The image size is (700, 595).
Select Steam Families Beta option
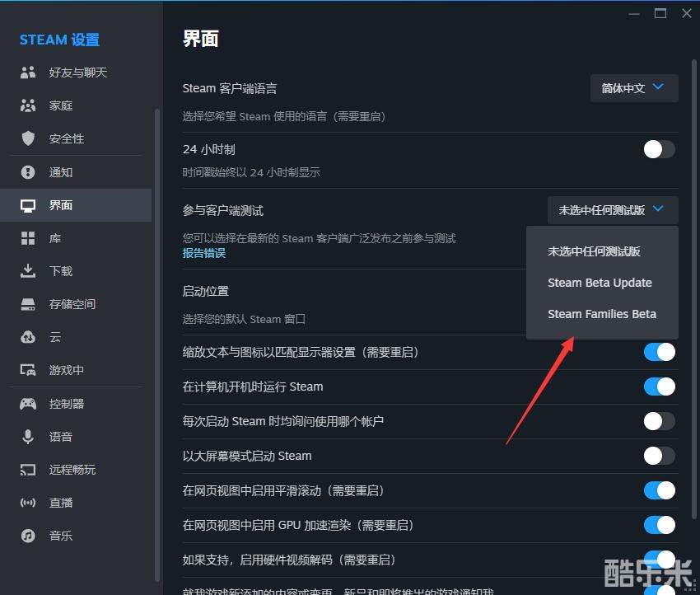(602, 314)
